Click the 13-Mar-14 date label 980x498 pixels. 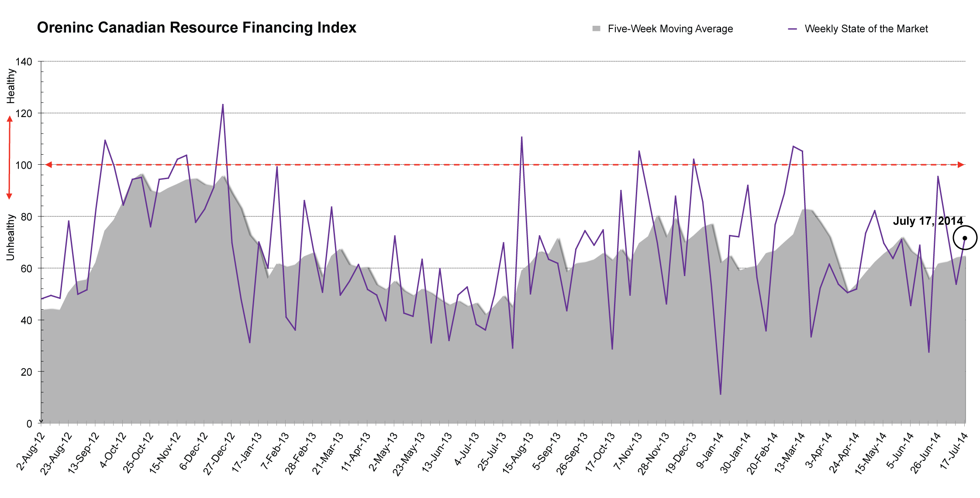click(789, 453)
